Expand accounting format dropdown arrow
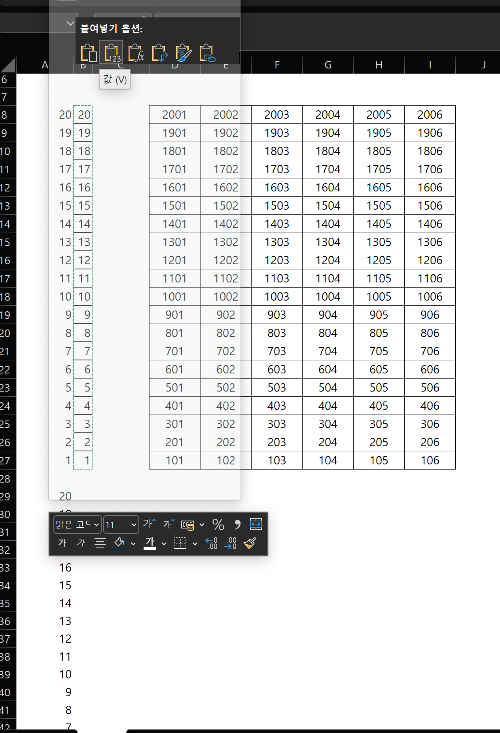Viewport: 500px width, 733px height. point(202,525)
